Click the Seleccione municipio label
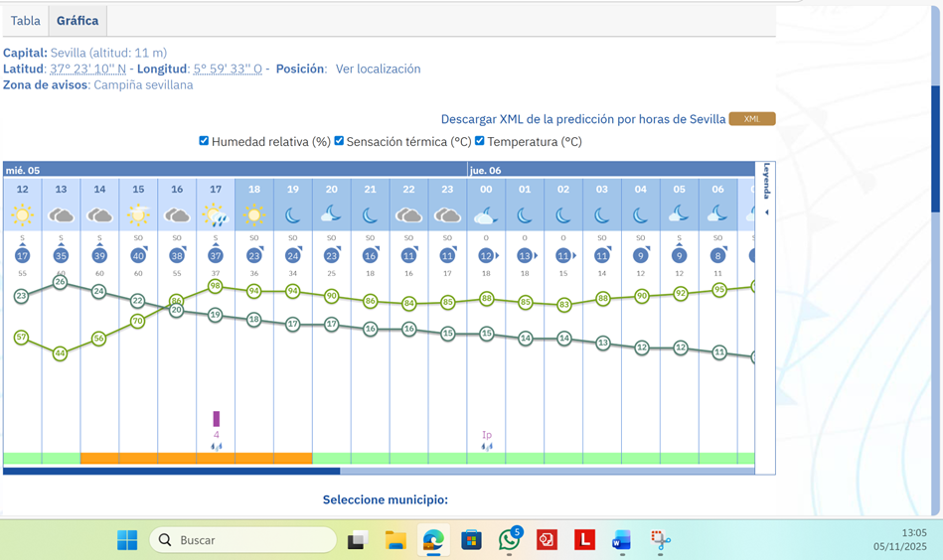Viewport: 943px width, 560px height. point(386,499)
